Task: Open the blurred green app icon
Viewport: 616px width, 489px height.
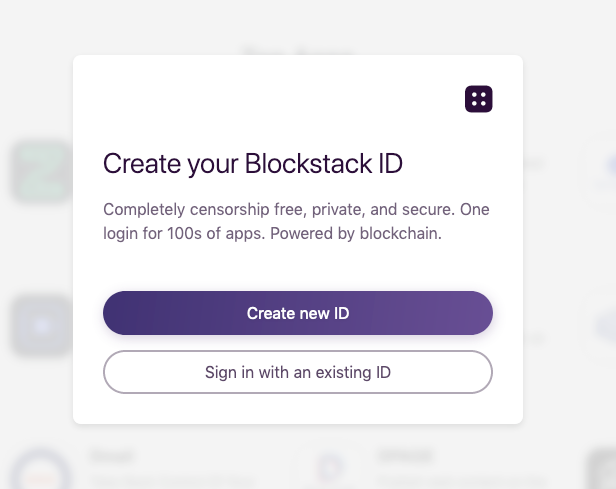Action: 40,172
